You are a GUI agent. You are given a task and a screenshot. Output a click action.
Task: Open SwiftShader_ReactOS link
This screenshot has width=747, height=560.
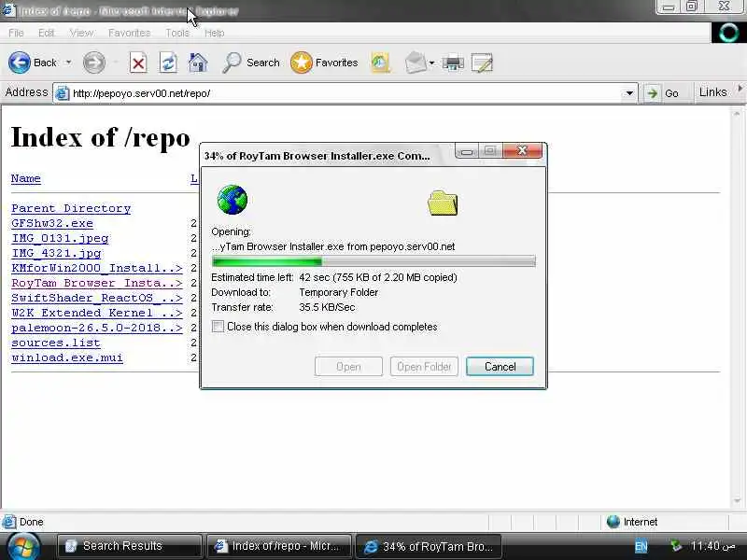click(97, 298)
